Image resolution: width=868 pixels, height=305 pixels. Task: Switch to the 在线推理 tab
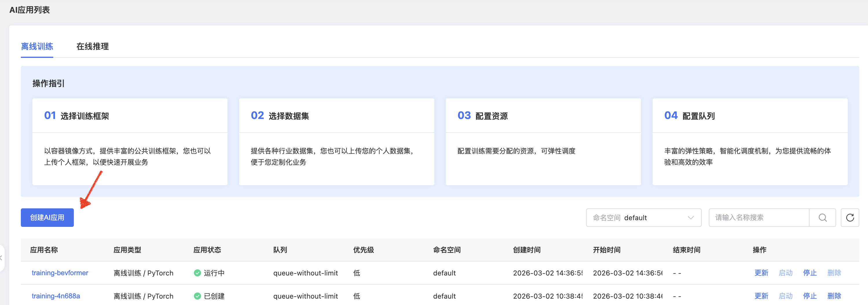(92, 47)
